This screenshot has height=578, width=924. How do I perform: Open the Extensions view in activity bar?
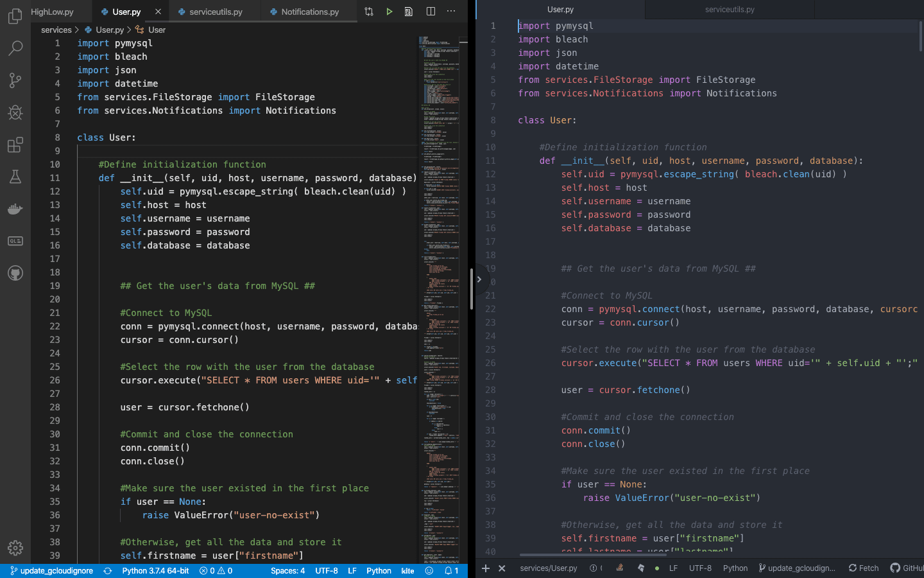click(15, 144)
